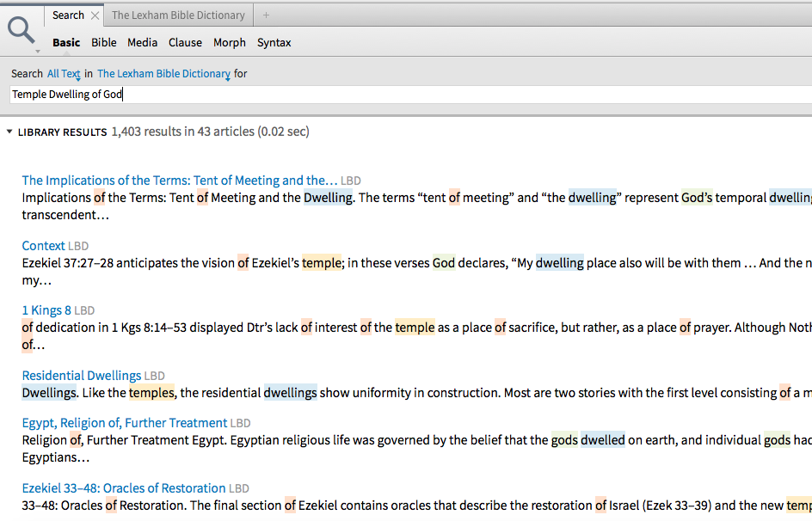The width and height of the screenshot is (812, 521).
Task: Choose the Bible search type
Action: point(103,42)
